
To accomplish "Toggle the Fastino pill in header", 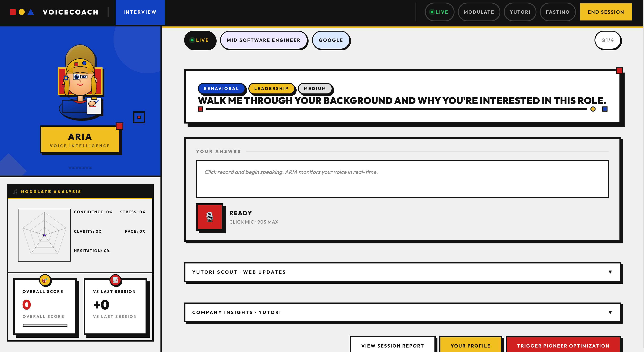I will 558,12.
